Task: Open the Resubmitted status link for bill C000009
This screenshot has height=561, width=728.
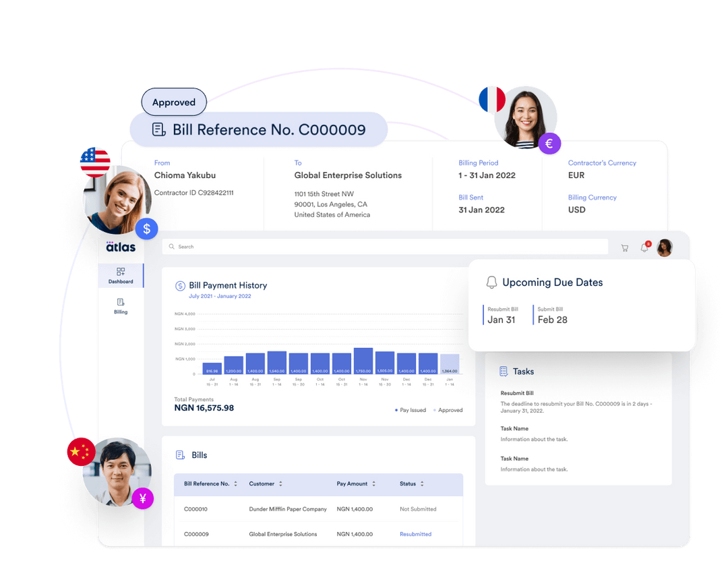Action: click(x=415, y=533)
